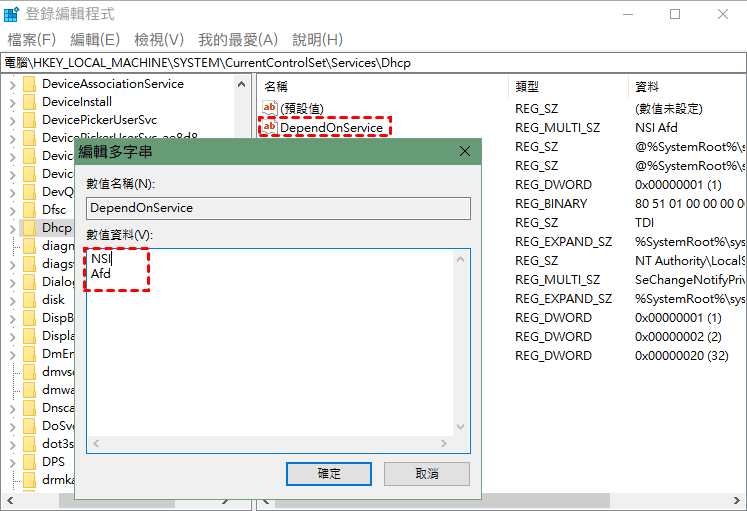Viewport: 747px width, 511px height.
Task: Click the registry path address bar
Action: [x=374, y=63]
